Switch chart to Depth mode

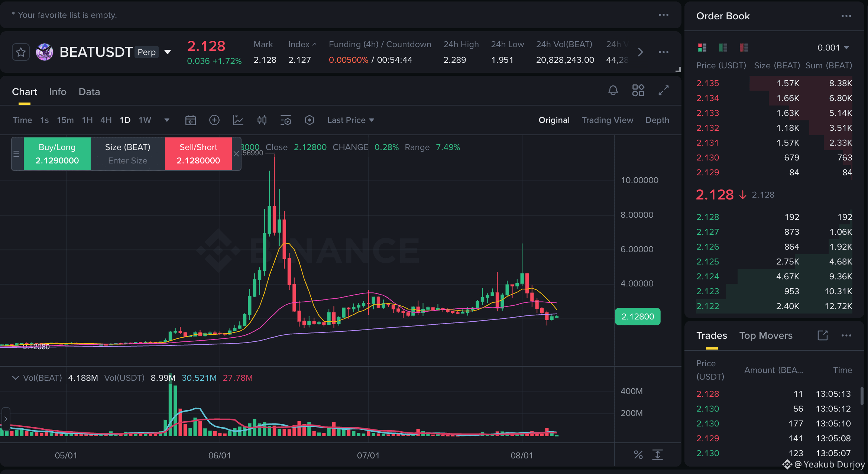point(657,120)
